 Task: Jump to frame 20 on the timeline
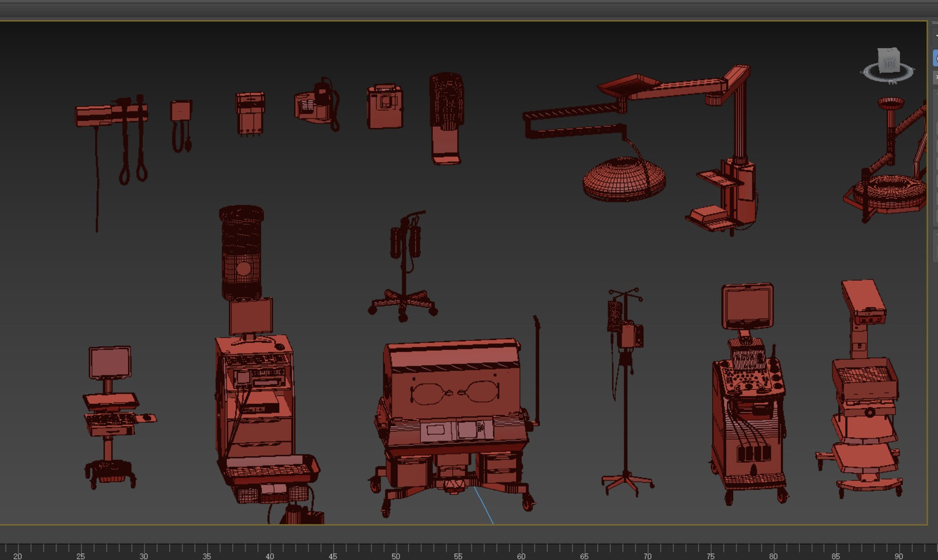[x=18, y=556]
